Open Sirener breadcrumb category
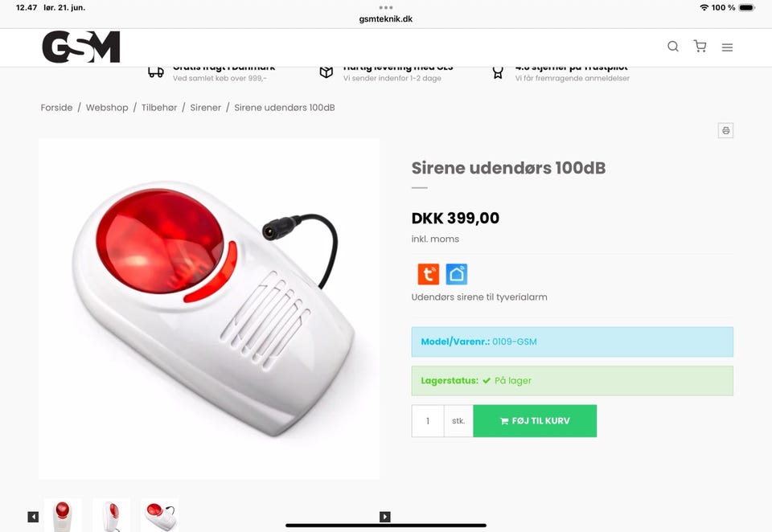 205,108
